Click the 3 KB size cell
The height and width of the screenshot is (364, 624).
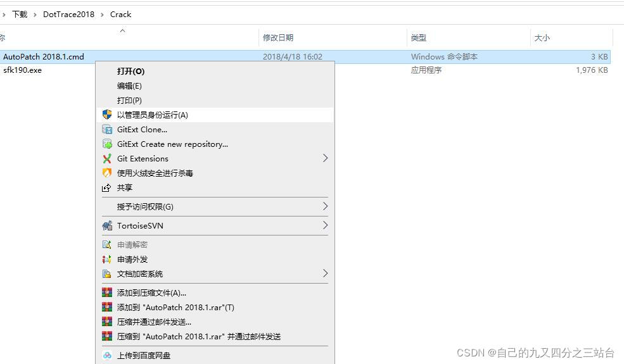pos(599,56)
